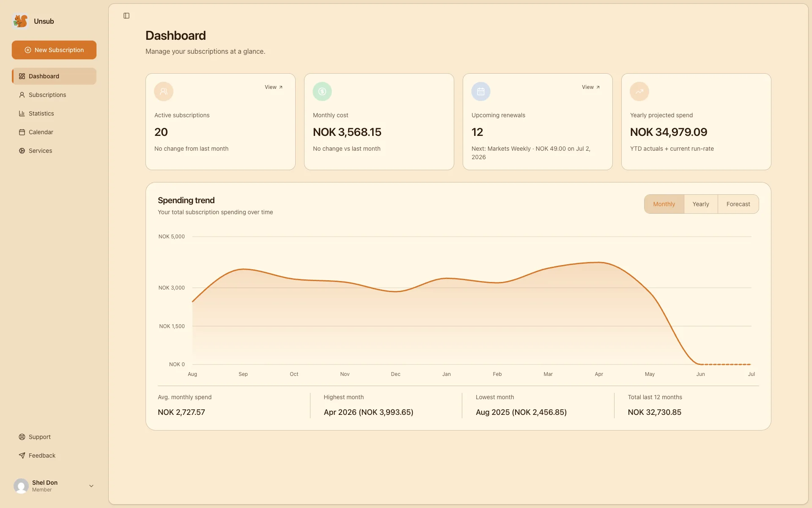Click the Apr label on chart axis
Screen dimensions: 812x508
599,374
